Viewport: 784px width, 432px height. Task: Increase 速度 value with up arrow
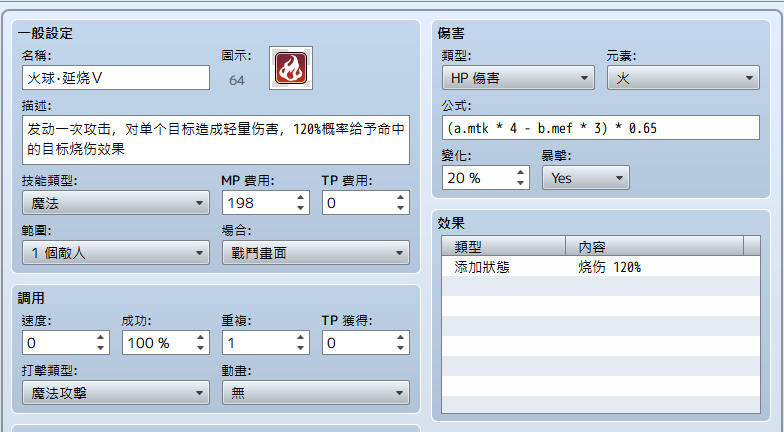point(100,338)
